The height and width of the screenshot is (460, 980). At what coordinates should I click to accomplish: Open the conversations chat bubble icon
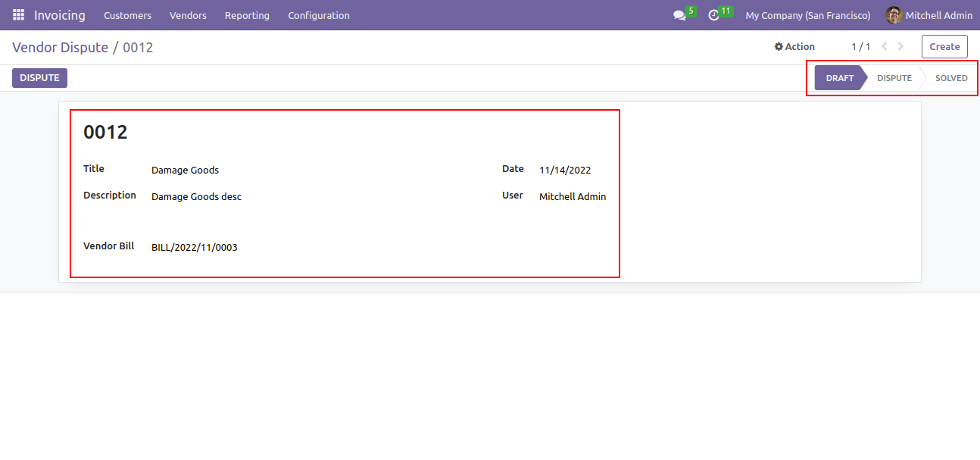pos(679,16)
